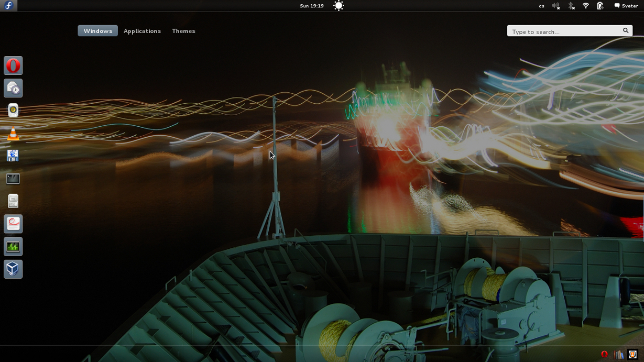Viewport: 644px width, 362px height.
Task: Switch to the Applications view
Action: point(142,31)
